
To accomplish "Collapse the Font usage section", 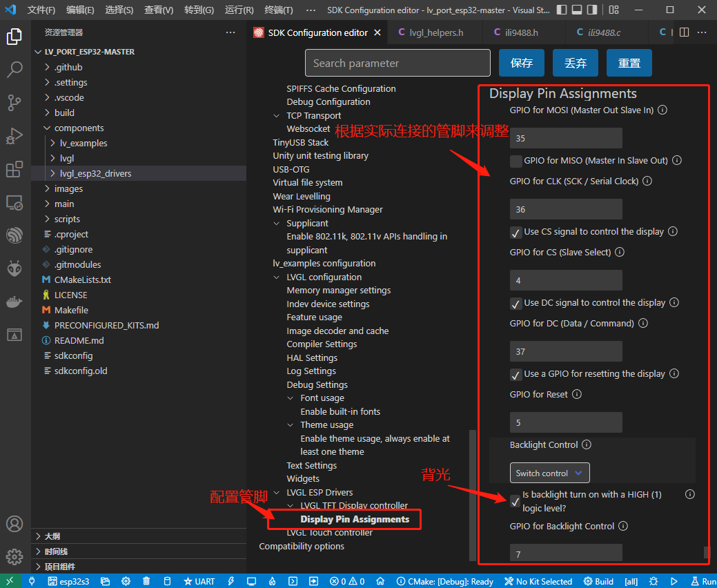I will click(x=290, y=398).
